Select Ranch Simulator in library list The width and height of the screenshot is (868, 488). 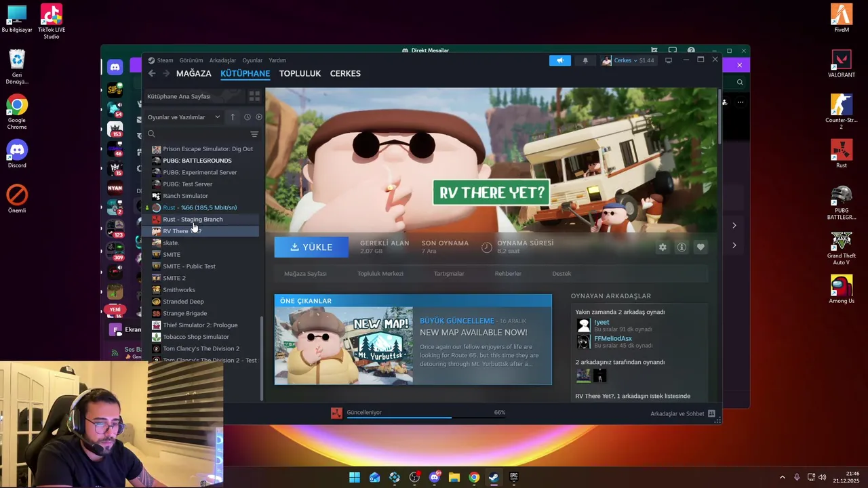point(185,196)
